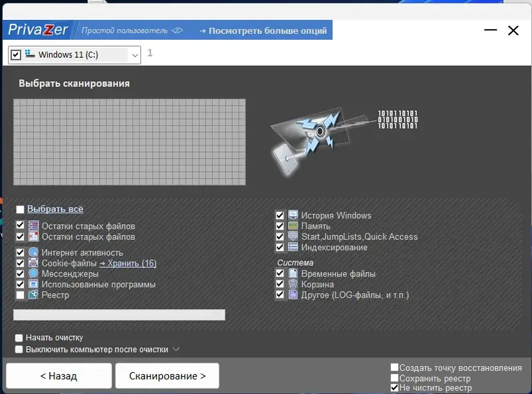Go back with the Назад button
The image size is (532, 394).
59,375
